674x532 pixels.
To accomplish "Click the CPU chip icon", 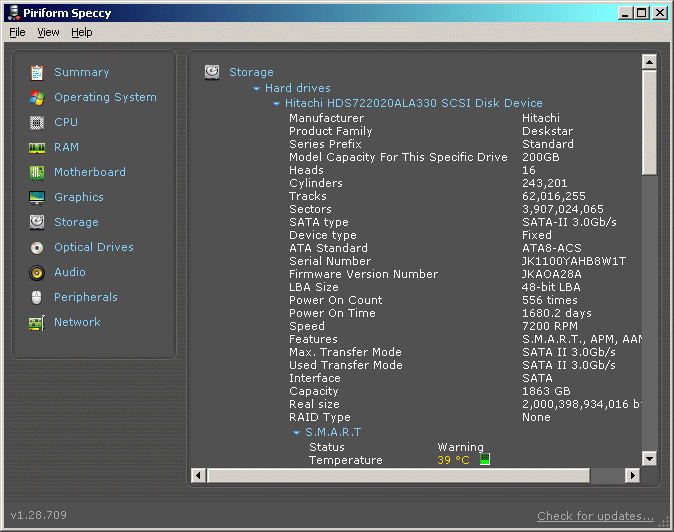I will [x=37, y=123].
